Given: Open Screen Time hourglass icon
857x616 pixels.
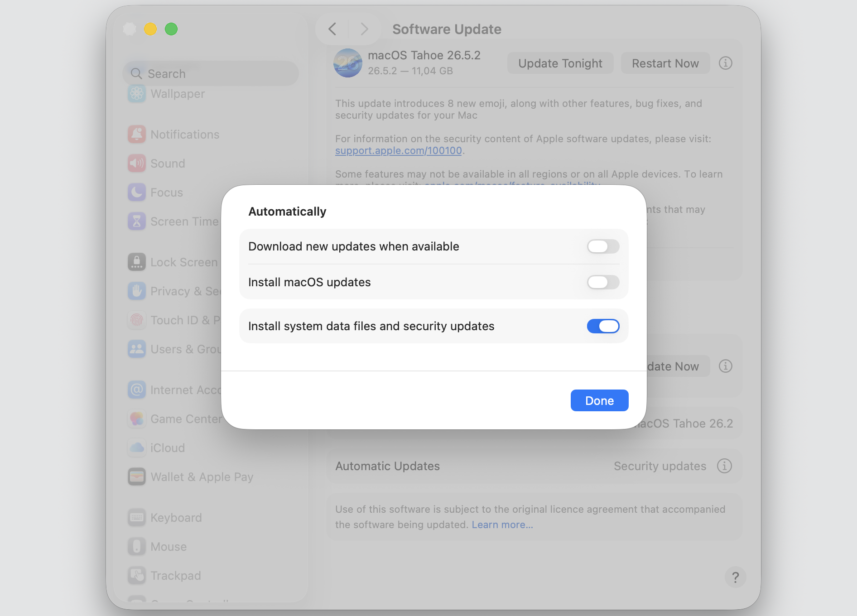Looking at the screenshot, I should coord(137,221).
